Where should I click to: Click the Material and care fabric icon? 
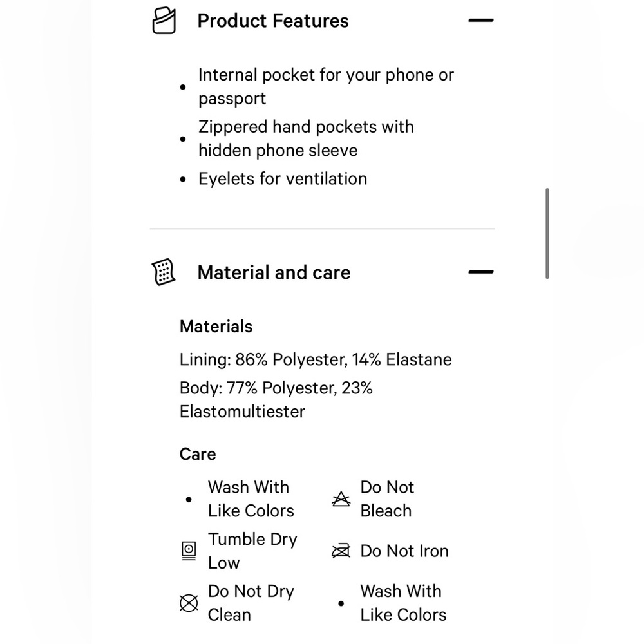[164, 272]
